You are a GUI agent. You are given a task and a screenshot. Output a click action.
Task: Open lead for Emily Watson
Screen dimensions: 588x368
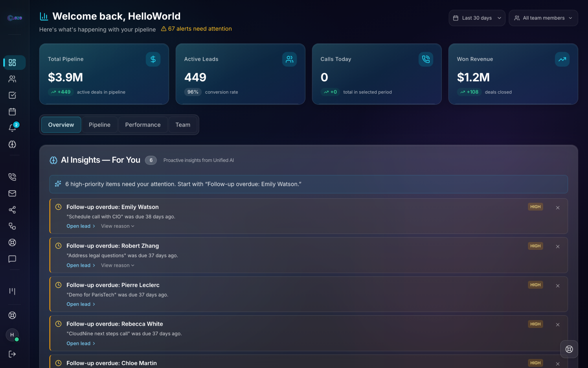point(81,226)
